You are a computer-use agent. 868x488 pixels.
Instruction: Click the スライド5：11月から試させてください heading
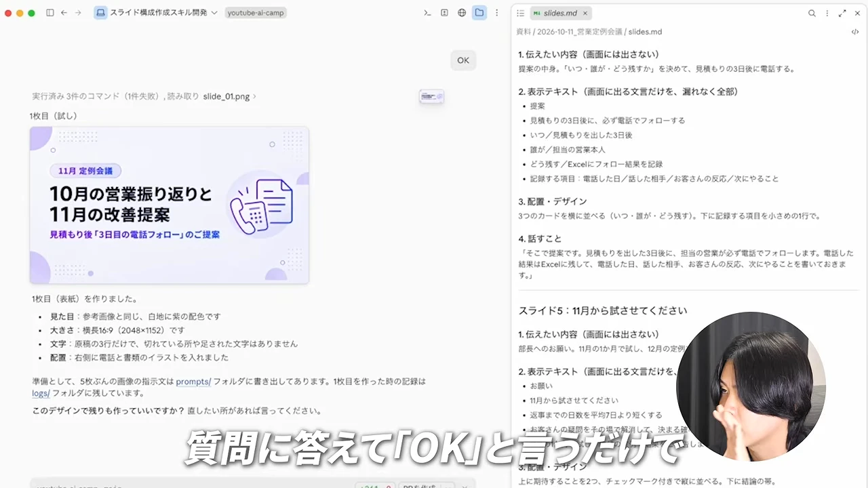point(603,310)
